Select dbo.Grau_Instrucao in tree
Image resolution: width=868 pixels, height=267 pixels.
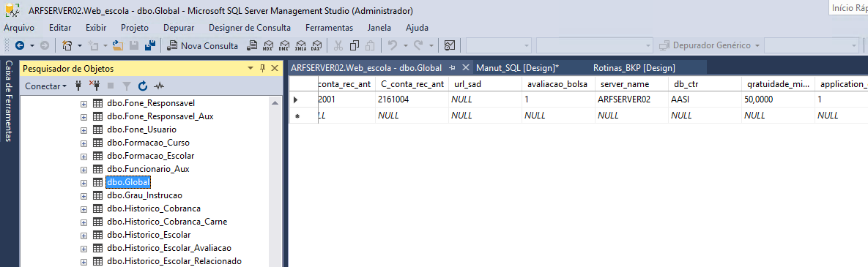click(144, 195)
